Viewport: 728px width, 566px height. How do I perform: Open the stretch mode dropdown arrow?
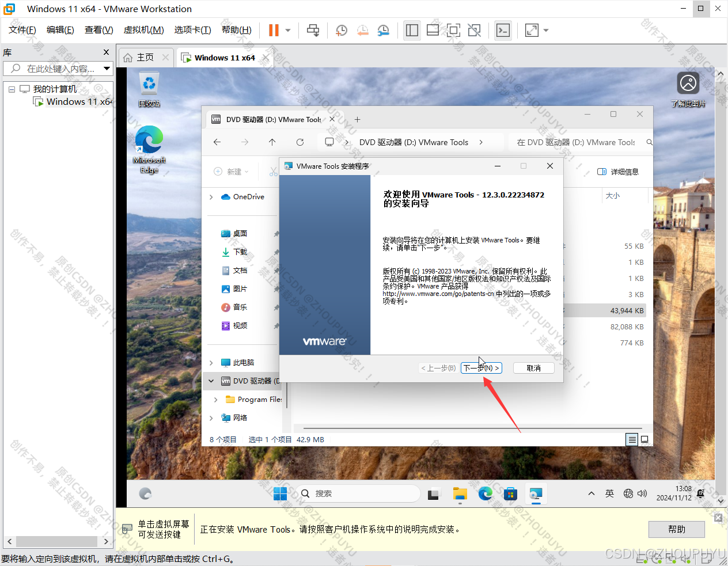[546, 30]
